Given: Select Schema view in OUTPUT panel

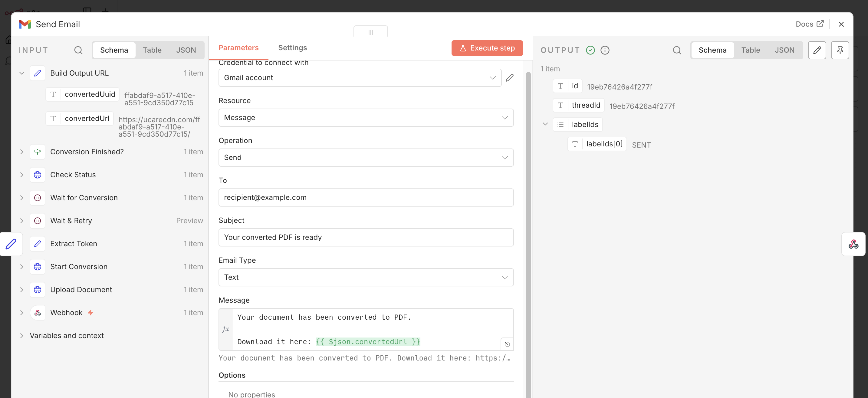Looking at the screenshot, I should tap(712, 50).
